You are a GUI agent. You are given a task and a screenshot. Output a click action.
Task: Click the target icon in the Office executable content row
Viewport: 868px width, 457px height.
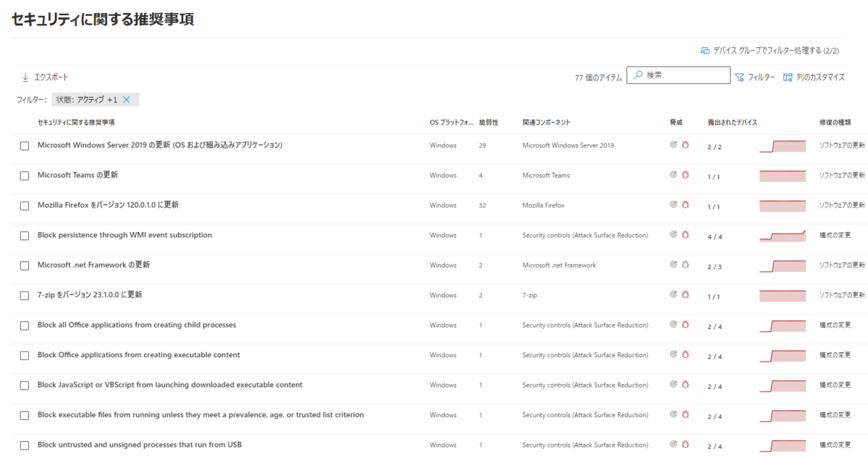674,355
